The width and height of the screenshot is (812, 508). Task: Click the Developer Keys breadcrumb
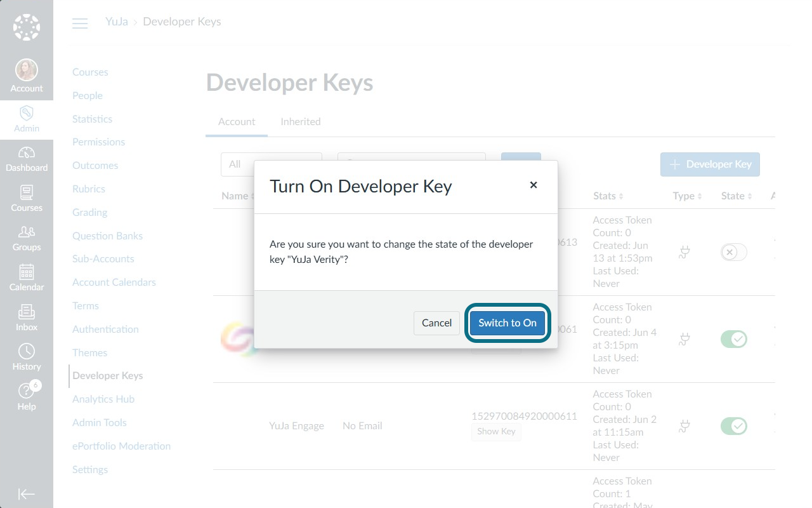pyautogui.click(x=182, y=22)
